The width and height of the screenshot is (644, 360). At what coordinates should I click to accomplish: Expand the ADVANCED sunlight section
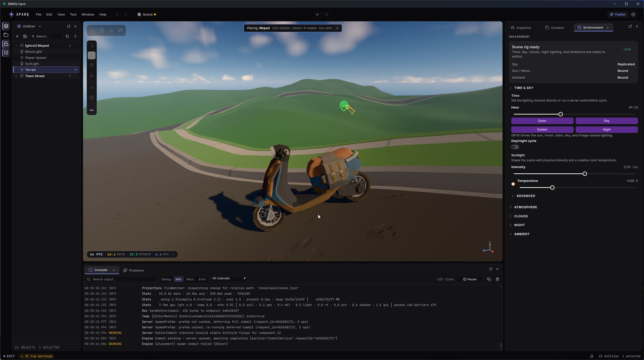click(x=525, y=196)
